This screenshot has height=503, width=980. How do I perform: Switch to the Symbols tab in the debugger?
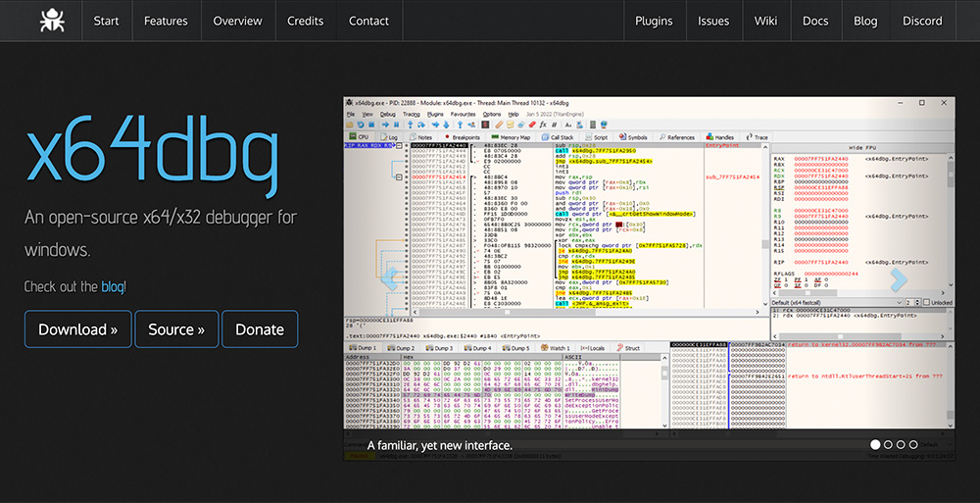tap(634, 137)
